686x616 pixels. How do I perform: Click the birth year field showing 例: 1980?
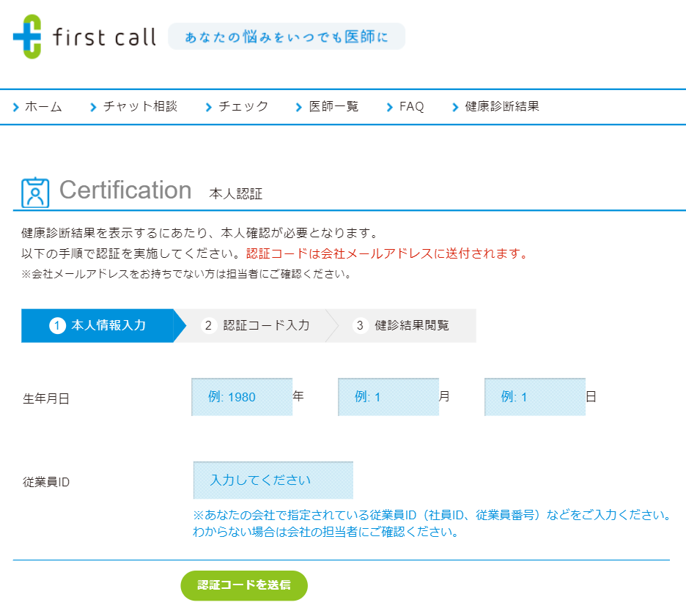coord(242,397)
